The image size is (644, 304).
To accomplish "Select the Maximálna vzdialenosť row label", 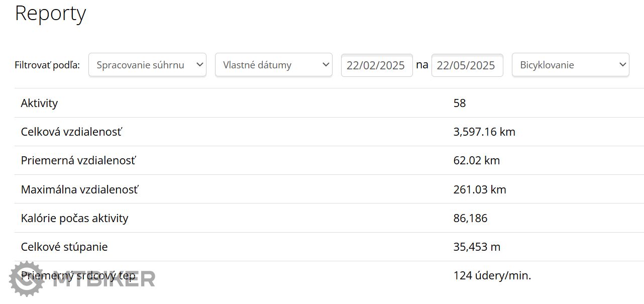I will click(79, 189).
